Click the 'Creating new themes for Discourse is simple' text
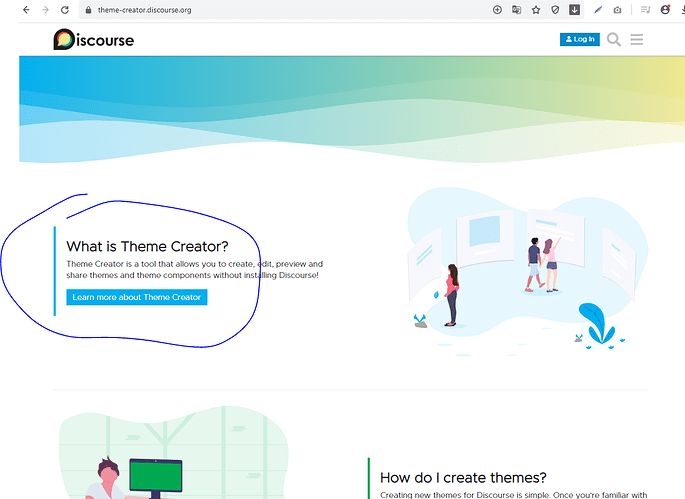685x499 pixels. pyautogui.click(x=513, y=495)
